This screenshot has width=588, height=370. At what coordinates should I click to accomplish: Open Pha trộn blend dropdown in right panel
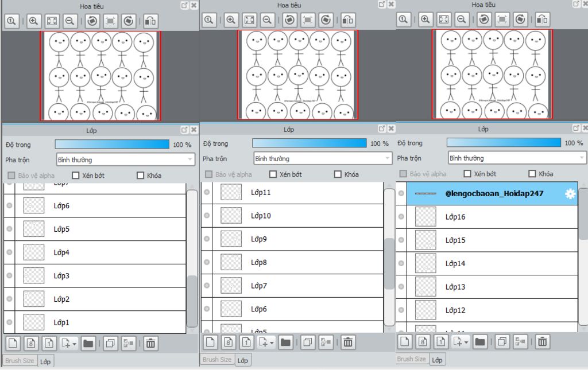(x=517, y=158)
